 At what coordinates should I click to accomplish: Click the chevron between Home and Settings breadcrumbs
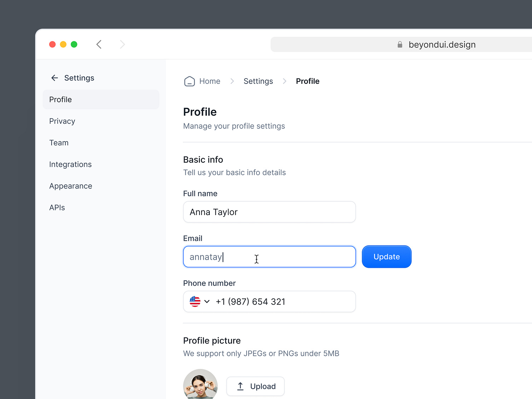232,81
